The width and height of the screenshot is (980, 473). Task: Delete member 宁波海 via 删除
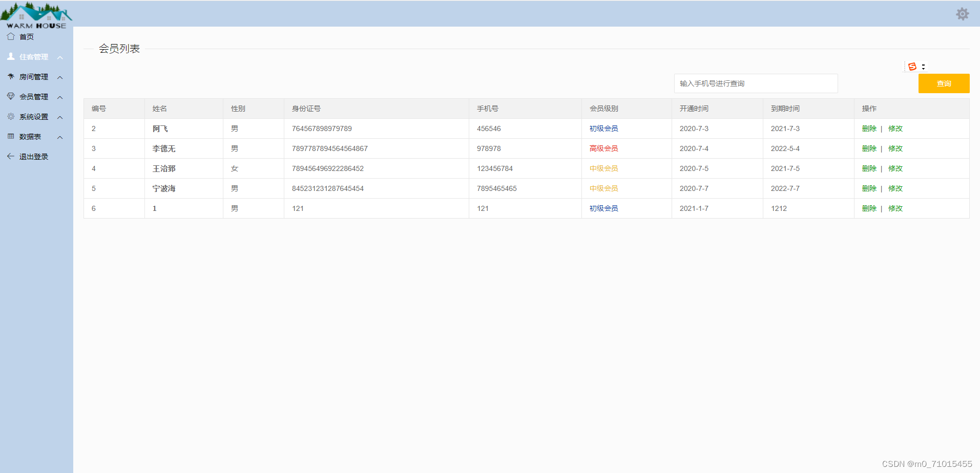(x=869, y=188)
